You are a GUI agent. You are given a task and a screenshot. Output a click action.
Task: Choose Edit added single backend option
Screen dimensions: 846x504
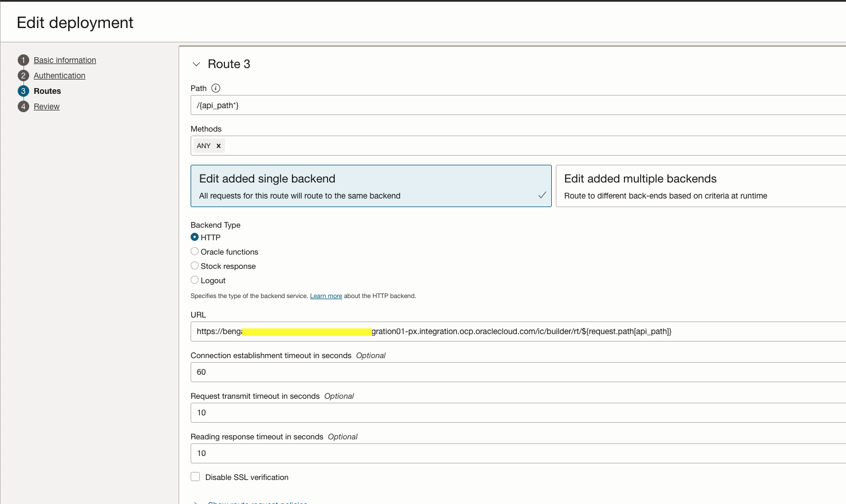[x=371, y=186]
